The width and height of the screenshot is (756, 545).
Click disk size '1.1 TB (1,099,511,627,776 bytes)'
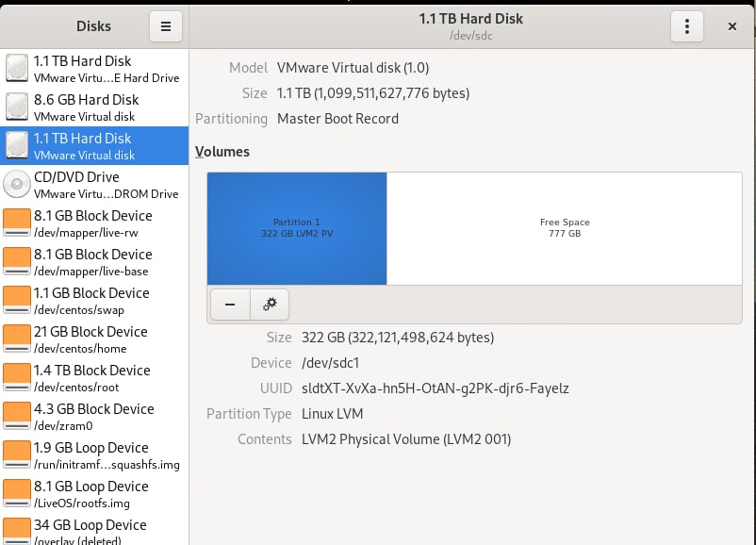pyautogui.click(x=373, y=93)
